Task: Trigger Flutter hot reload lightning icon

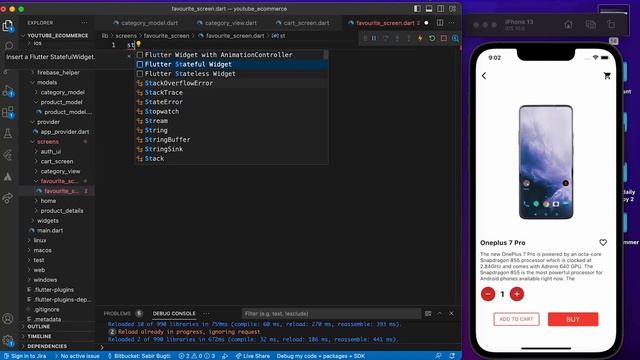Action: click(x=420, y=38)
